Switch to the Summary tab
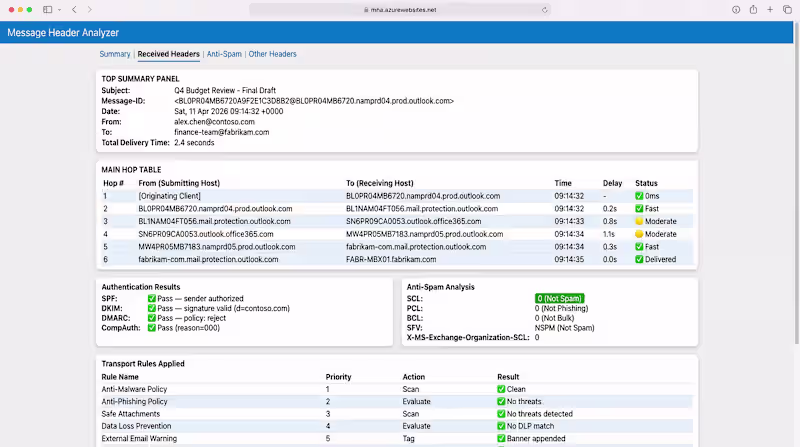Image resolution: width=800 pixels, height=447 pixels. pos(115,54)
